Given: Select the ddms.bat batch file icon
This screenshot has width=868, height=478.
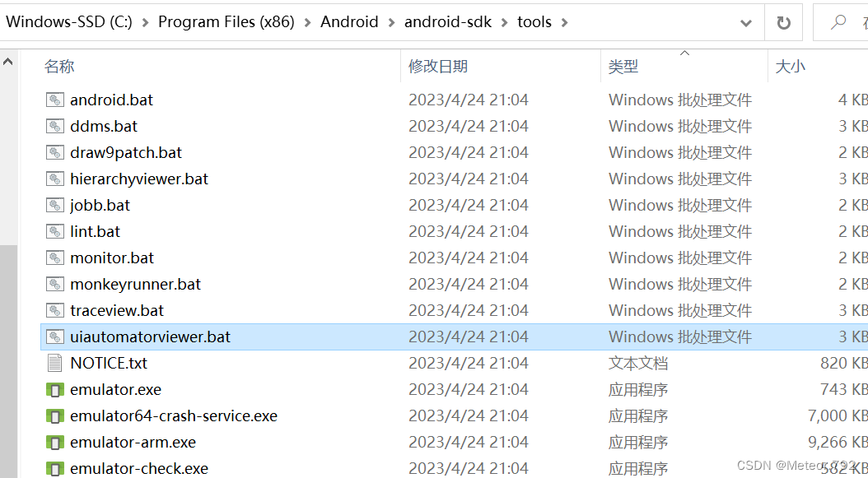Looking at the screenshot, I should [54, 126].
